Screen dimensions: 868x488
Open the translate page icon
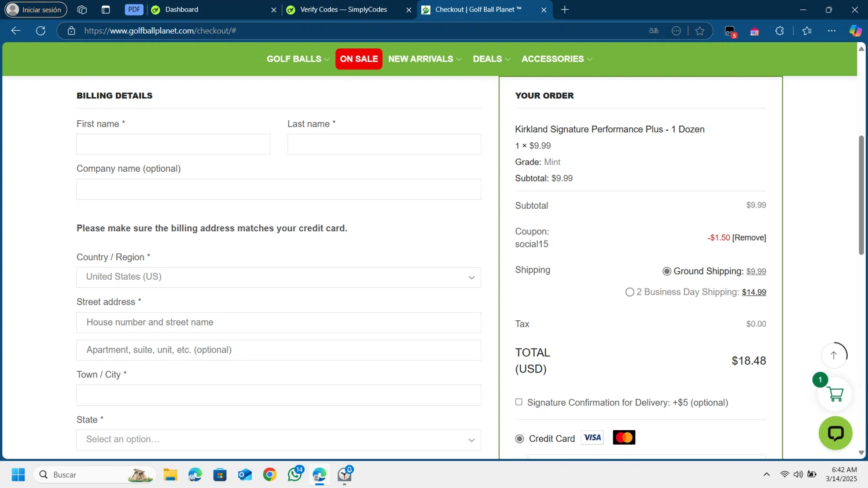[654, 31]
